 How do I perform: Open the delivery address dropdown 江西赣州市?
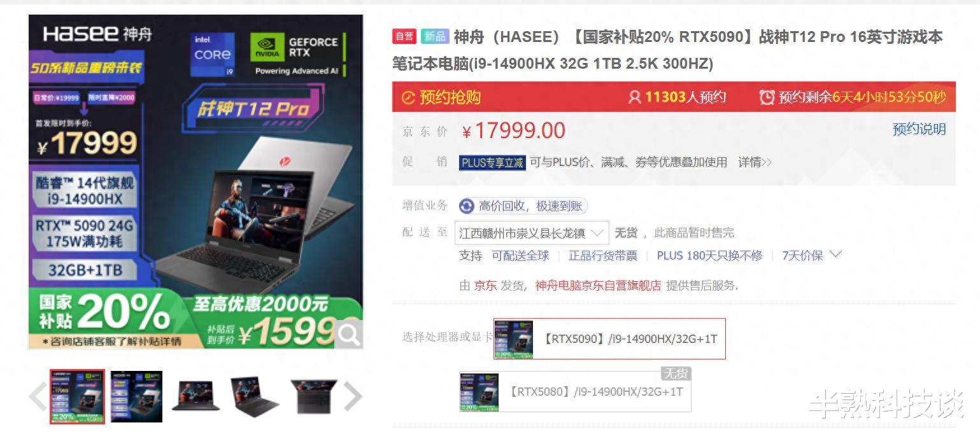(532, 233)
